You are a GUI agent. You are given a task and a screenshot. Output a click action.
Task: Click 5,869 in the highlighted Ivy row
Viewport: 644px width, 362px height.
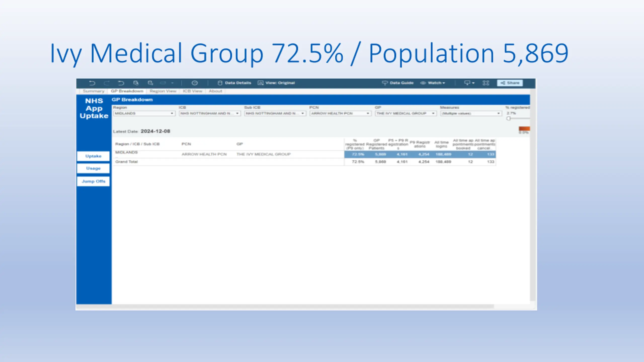click(380, 154)
